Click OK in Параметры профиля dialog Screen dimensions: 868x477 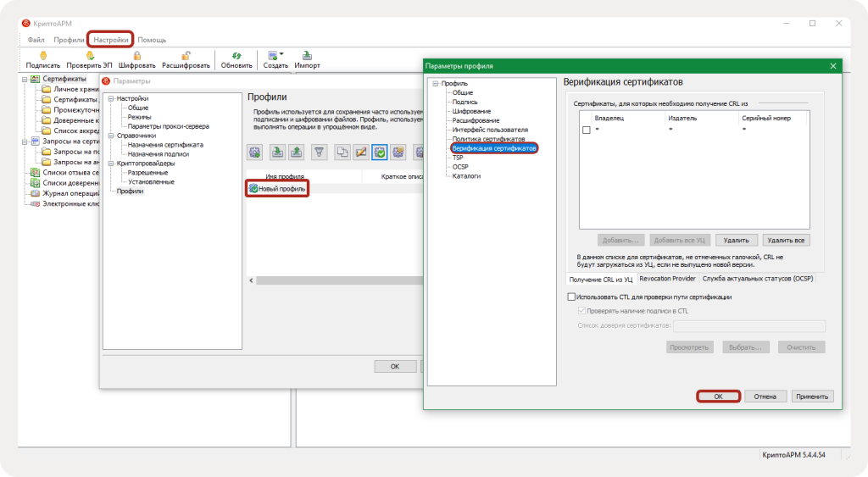pos(718,397)
